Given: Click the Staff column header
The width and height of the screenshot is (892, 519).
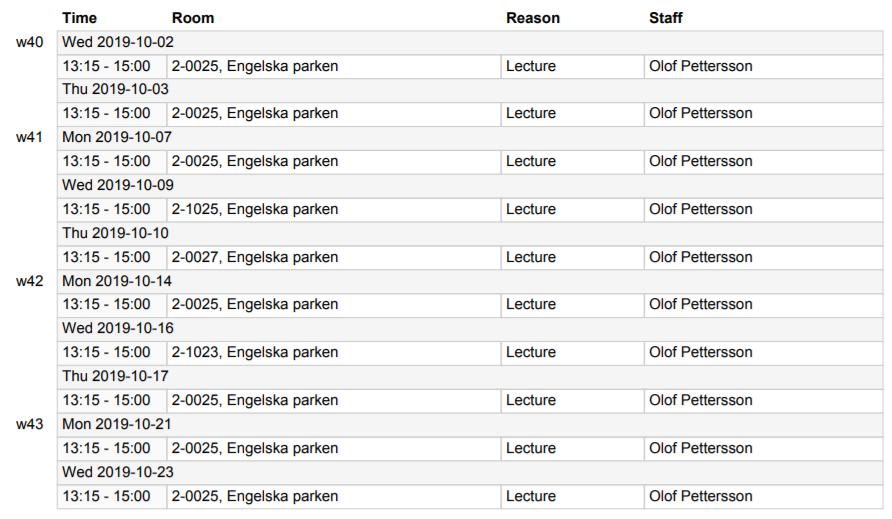Looking at the screenshot, I should [x=666, y=18].
